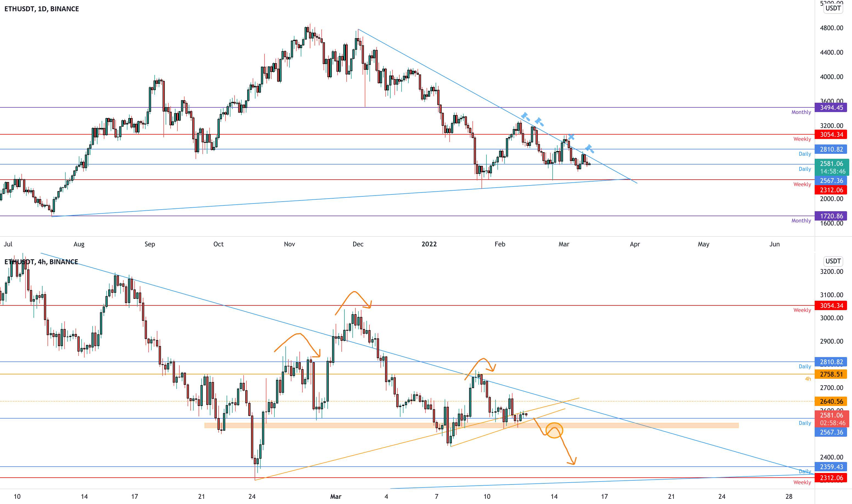Click the Sep label on the 1D time axis
The height and width of the screenshot is (504, 852).
pos(150,244)
